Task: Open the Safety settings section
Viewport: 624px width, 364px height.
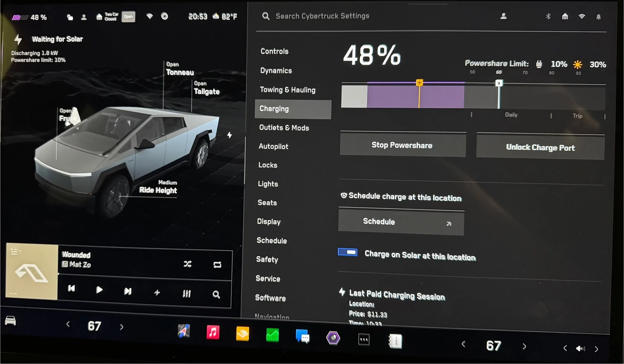Action: 267,260
